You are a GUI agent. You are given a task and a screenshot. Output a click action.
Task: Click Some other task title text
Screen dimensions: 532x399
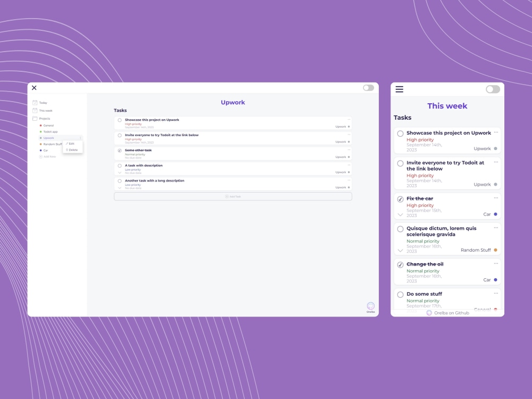click(x=138, y=151)
